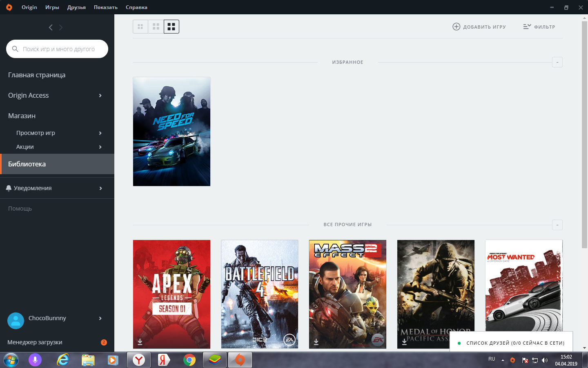Go forward with the right navigation arrow
The width and height of the screenshot is (588, 368).
[x=61, y=27]
